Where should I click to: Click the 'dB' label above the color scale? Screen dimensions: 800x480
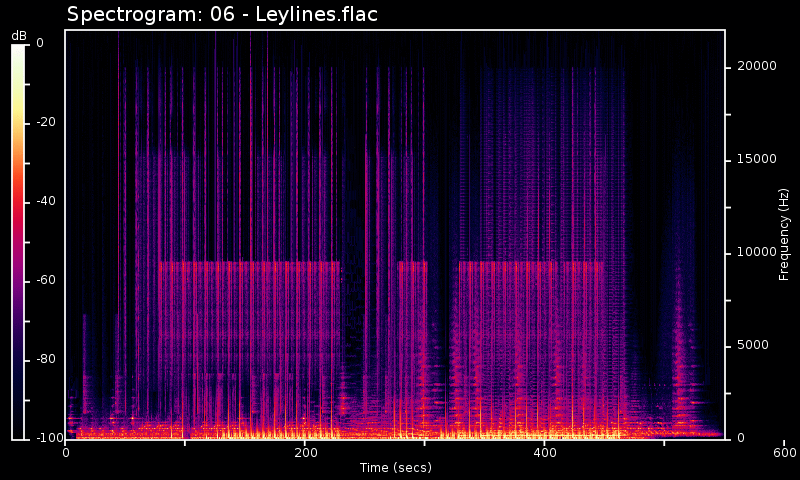(19, 36)
